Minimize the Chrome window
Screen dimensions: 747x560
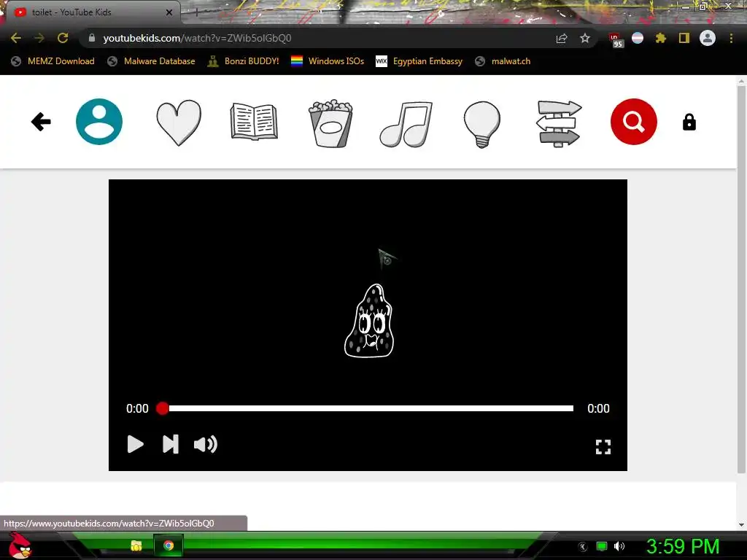[x=686, y=7]
